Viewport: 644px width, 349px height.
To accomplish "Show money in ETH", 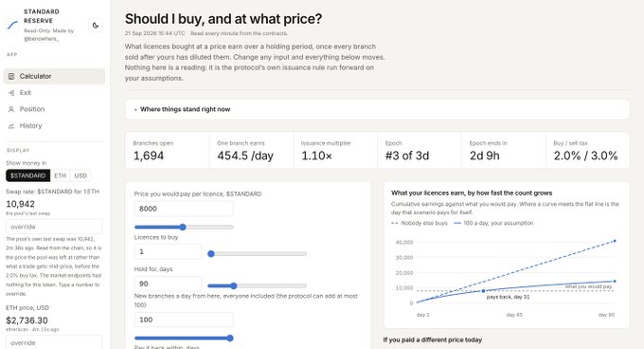I will click(60, 175).
